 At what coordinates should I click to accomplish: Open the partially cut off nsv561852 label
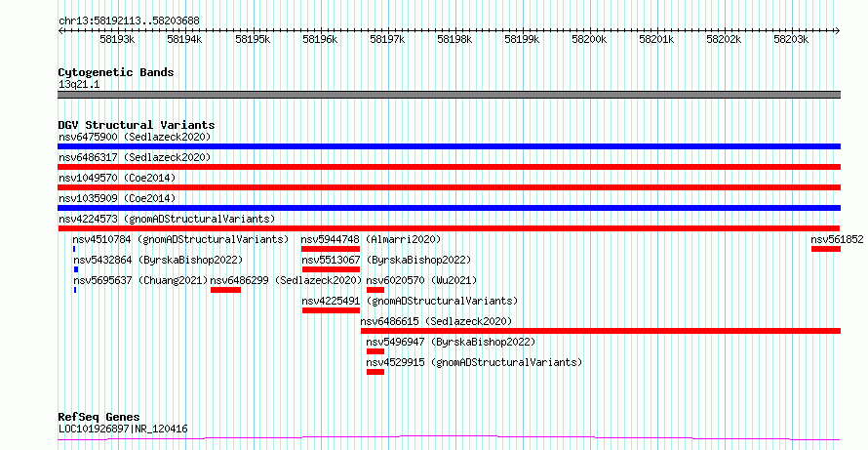[x=837, y=239]
